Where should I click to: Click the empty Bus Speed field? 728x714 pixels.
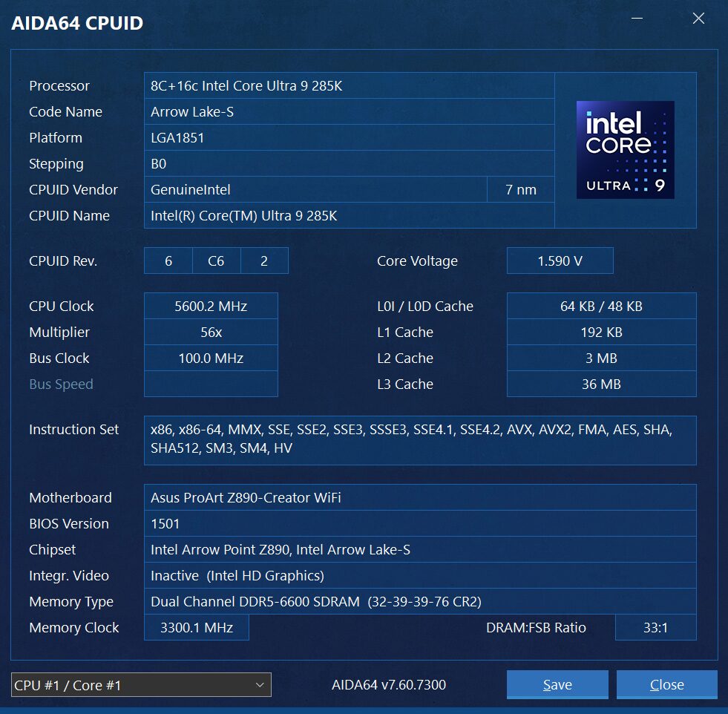[211, 384]
